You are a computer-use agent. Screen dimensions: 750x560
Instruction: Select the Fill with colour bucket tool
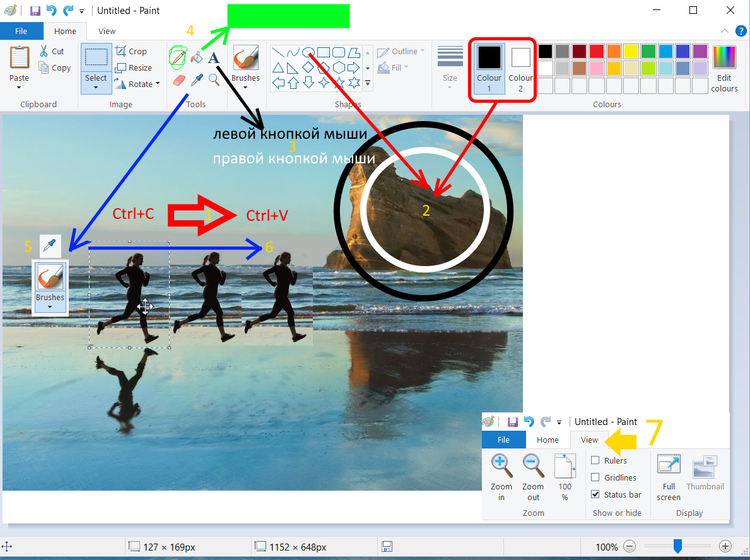197,58
